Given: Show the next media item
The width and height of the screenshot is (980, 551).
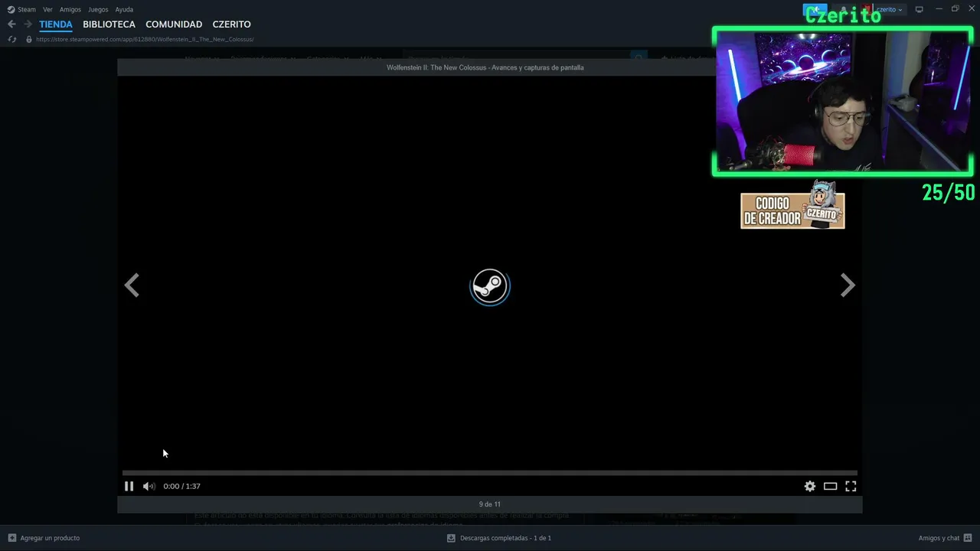Looking at the screenshot, I should (x=848, y=285).
